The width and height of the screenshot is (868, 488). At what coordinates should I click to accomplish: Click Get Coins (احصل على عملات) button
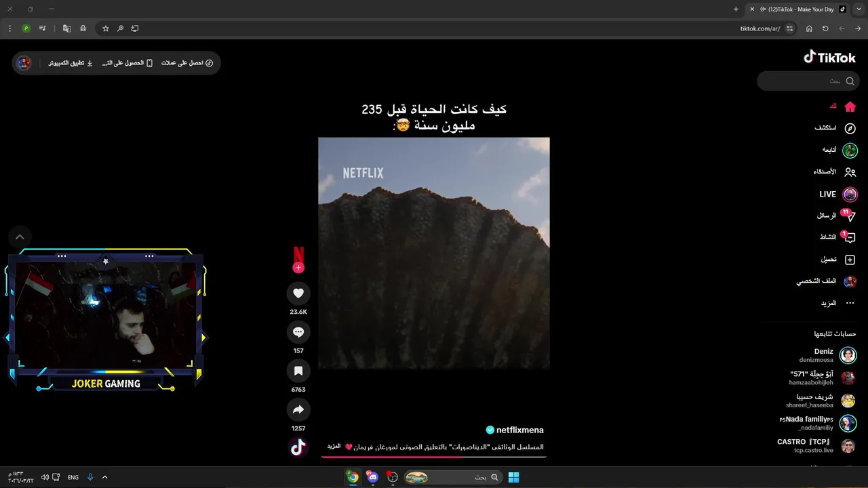(x=187, y=63)
